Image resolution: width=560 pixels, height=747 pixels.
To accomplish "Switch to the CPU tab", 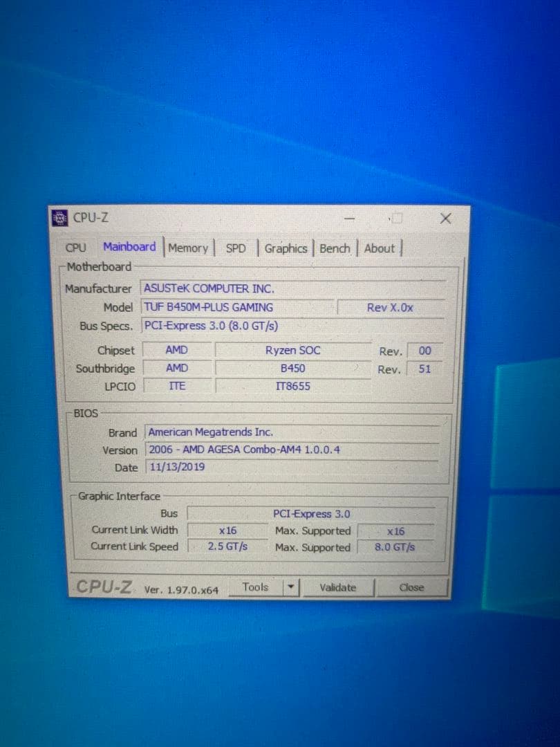I will coord(75,248).
